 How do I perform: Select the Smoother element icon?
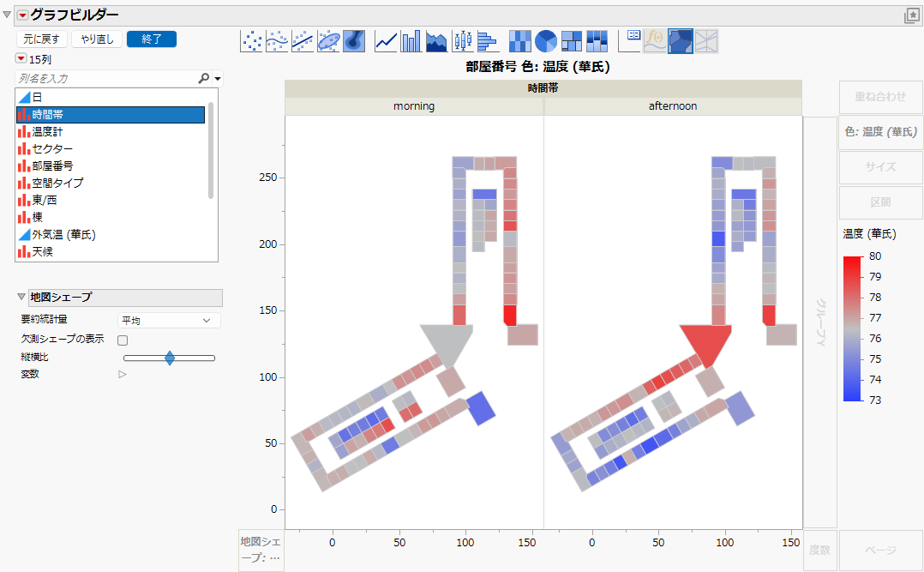pos(277,41)
